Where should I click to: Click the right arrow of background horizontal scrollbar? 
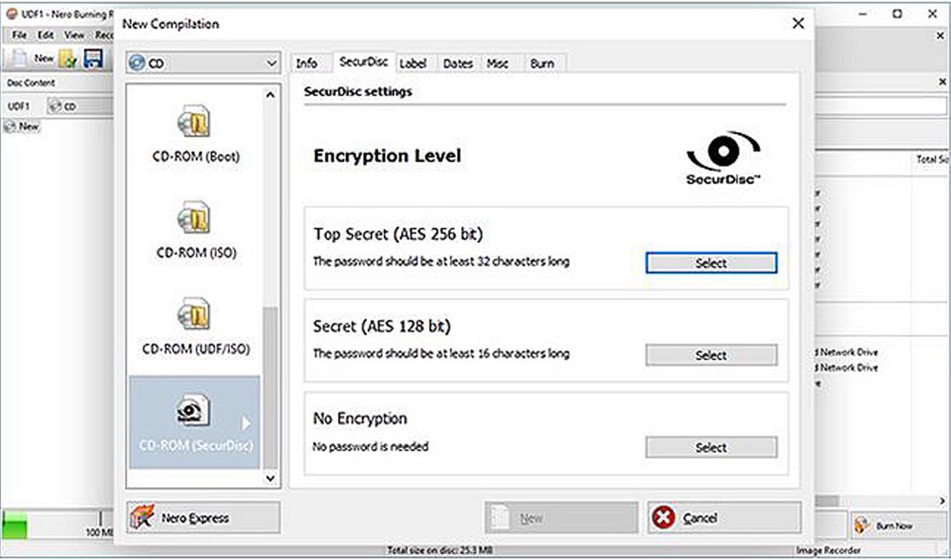point(944,502)
